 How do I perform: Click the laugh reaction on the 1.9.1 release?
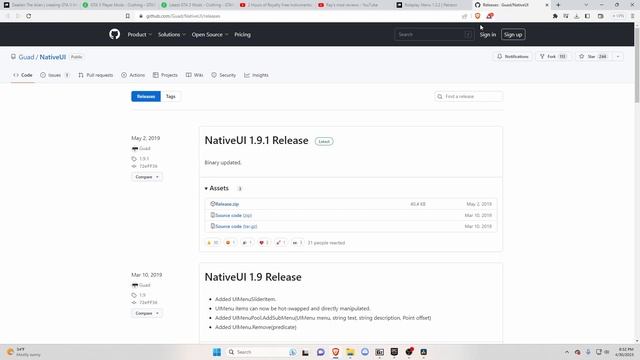(x=230, y=243)
